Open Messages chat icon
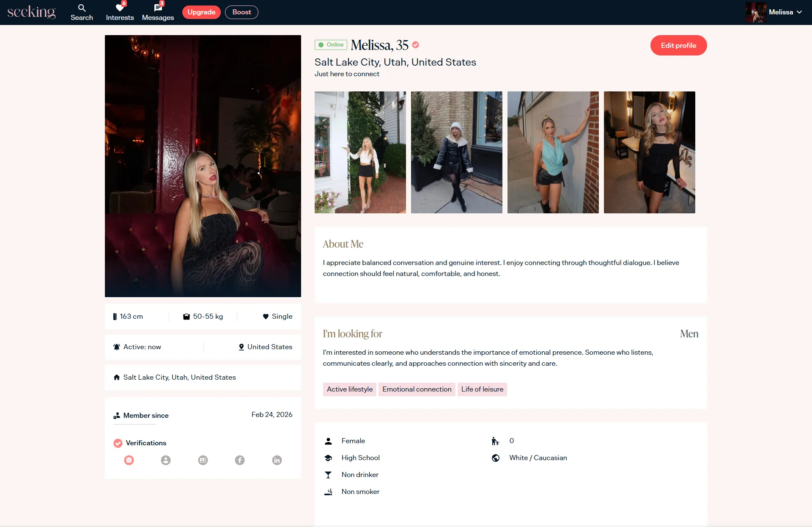This screenshot has width=812, height=527. coord(158,8)
